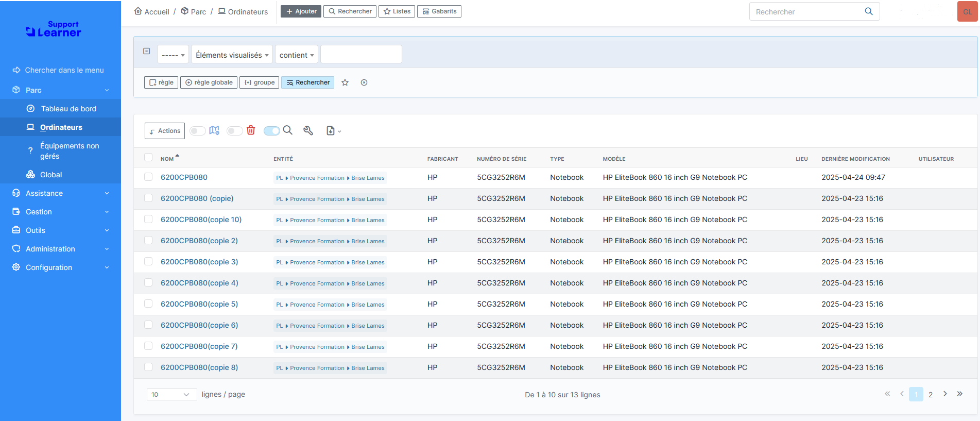Screen dimensions: 980x421
Task: Reset the search with the circled X icon
Action: point(364,82)
